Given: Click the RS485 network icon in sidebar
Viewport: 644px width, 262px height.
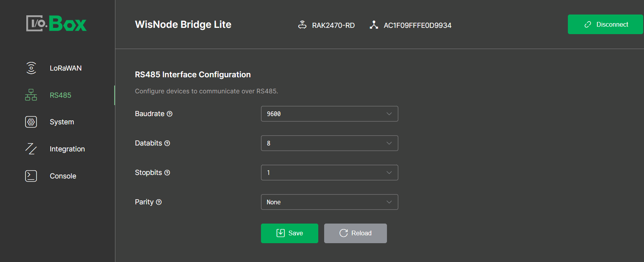Looking at the screenshot, I should point(31,95).
